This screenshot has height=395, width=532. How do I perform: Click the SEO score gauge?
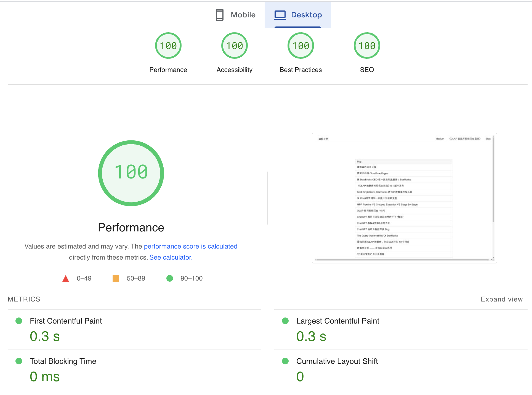coord(367,45)
